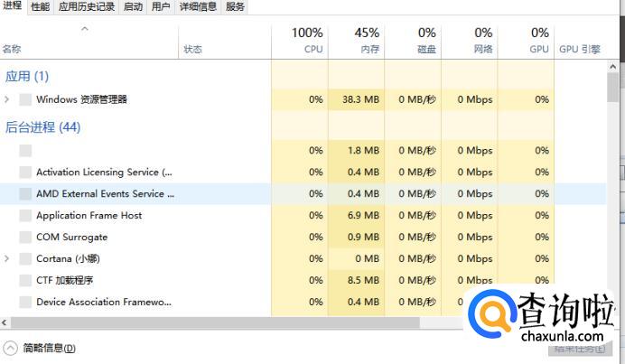Click the 6.9 MB memory value

tap(363, 216)
